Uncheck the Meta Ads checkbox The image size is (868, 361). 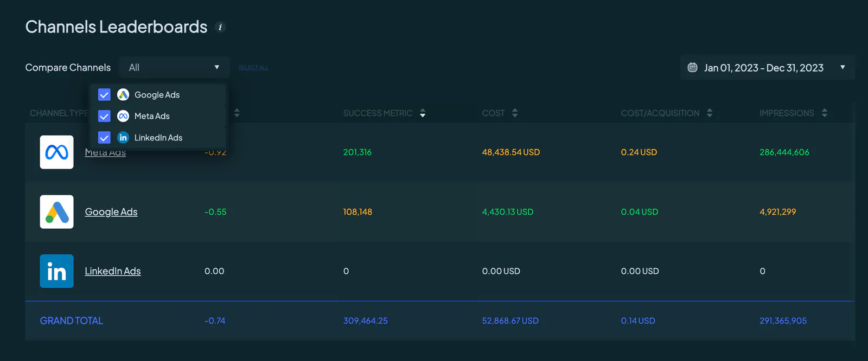click(x=104, y=116)
